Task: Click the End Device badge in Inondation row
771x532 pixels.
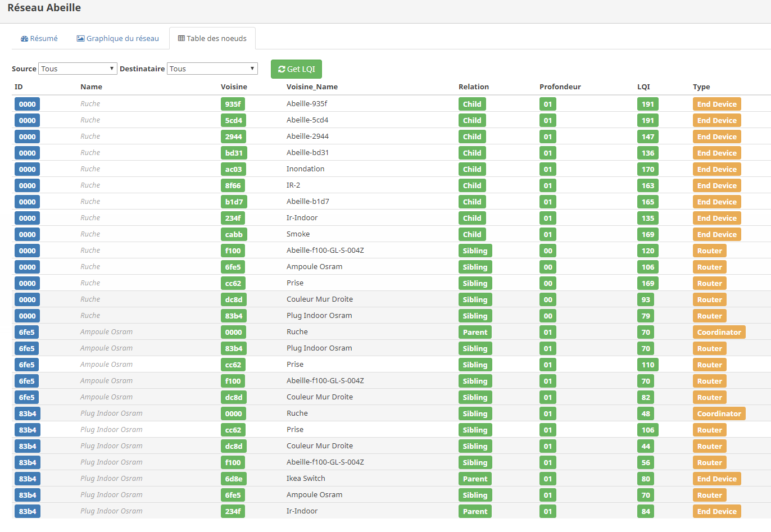Action: (x=716, y=169)
